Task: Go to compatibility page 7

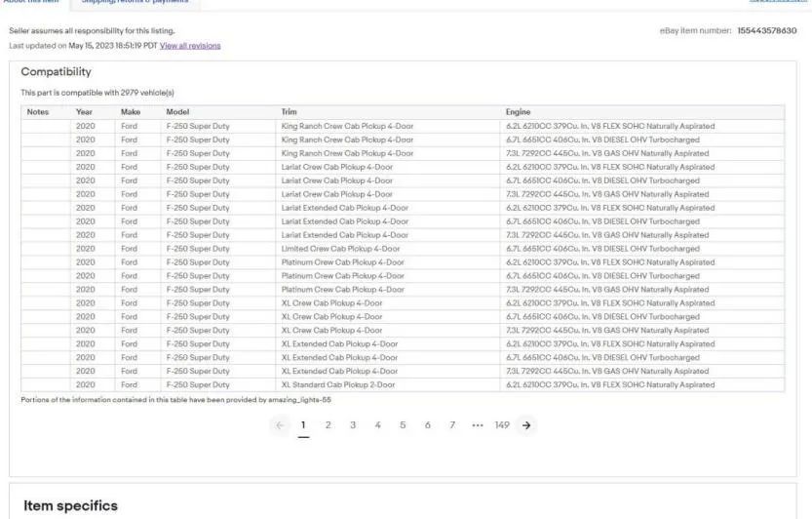Action: (x=452, y=425)
